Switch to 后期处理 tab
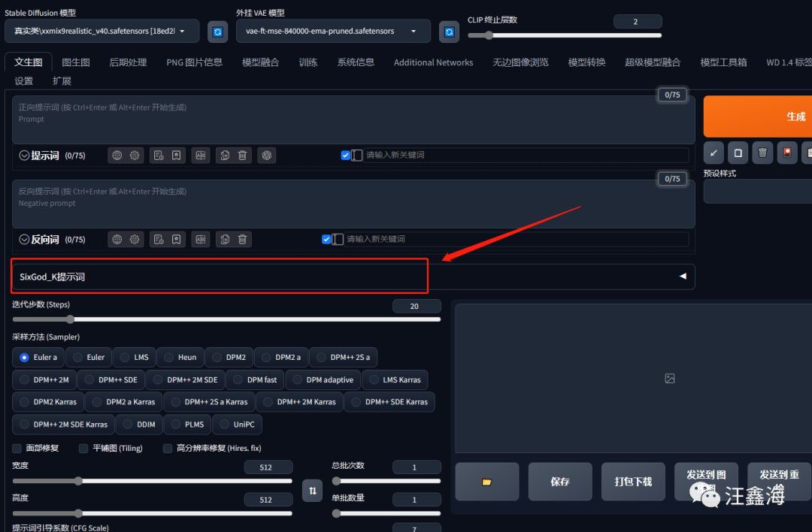 128,62
